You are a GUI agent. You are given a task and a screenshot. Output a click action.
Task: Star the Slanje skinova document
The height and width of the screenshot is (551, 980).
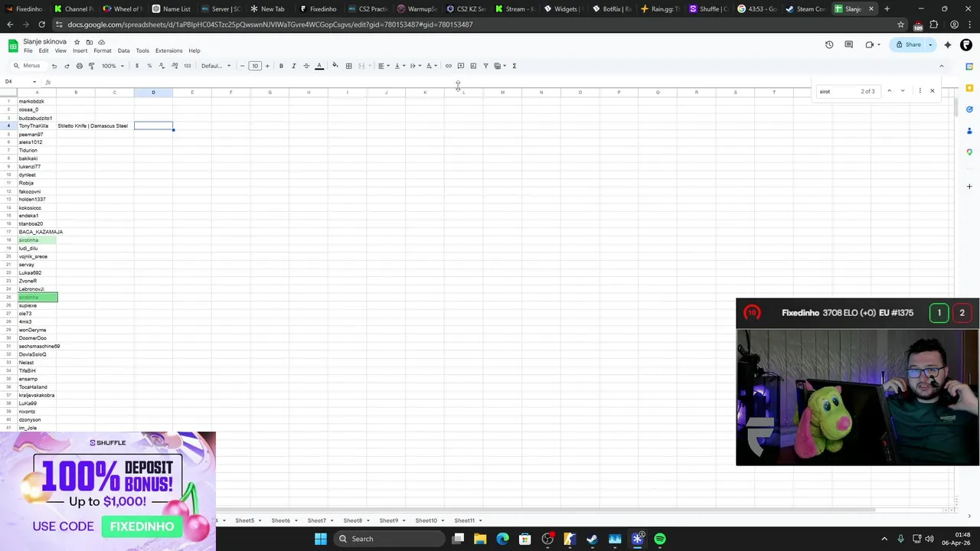point(77,41)
